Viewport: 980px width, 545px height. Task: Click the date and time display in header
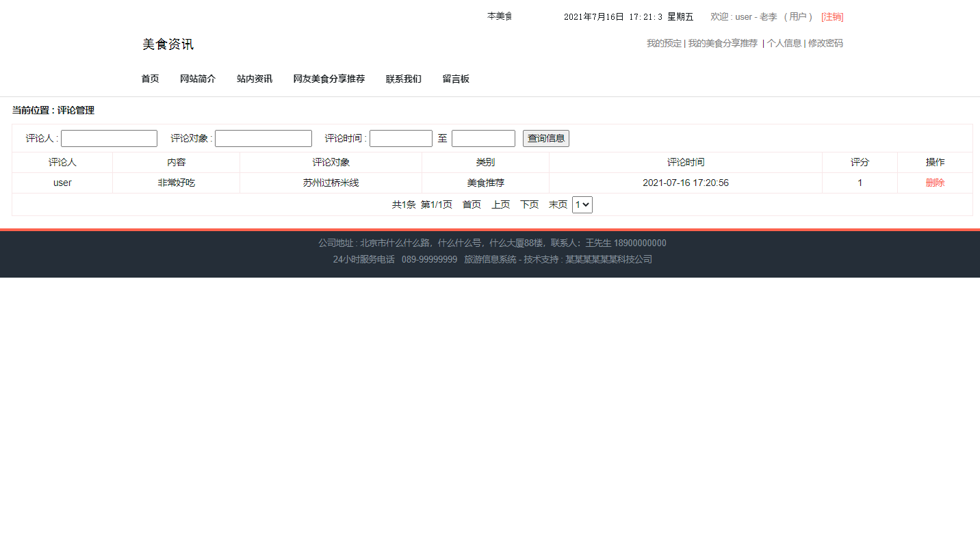pos(628,16)
